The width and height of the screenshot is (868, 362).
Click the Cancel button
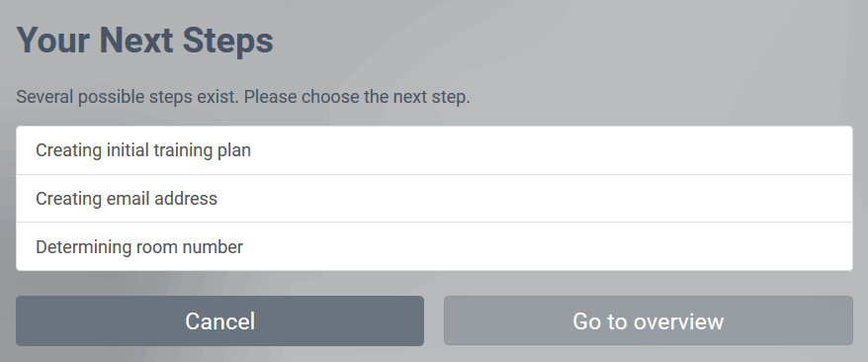tap(219, 321)
